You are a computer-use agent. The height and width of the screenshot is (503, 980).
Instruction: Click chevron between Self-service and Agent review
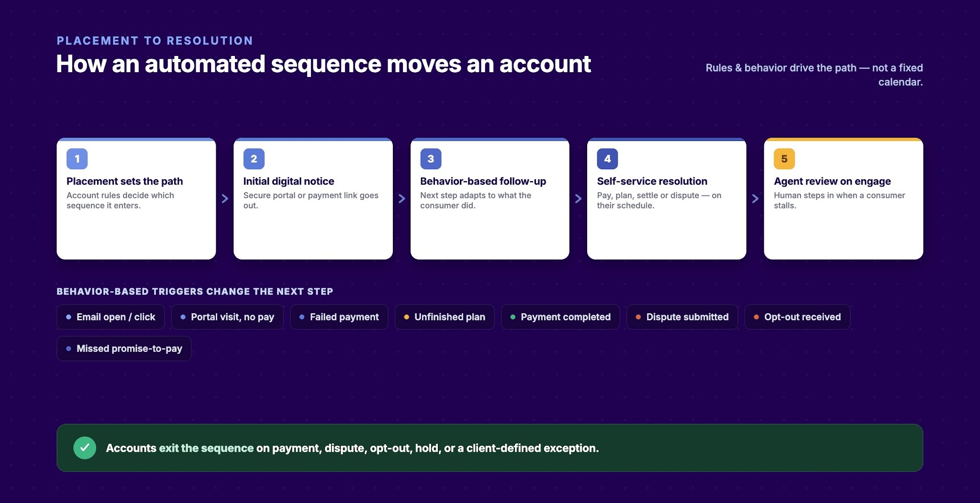pyautogui.click(x=755, y=198)
